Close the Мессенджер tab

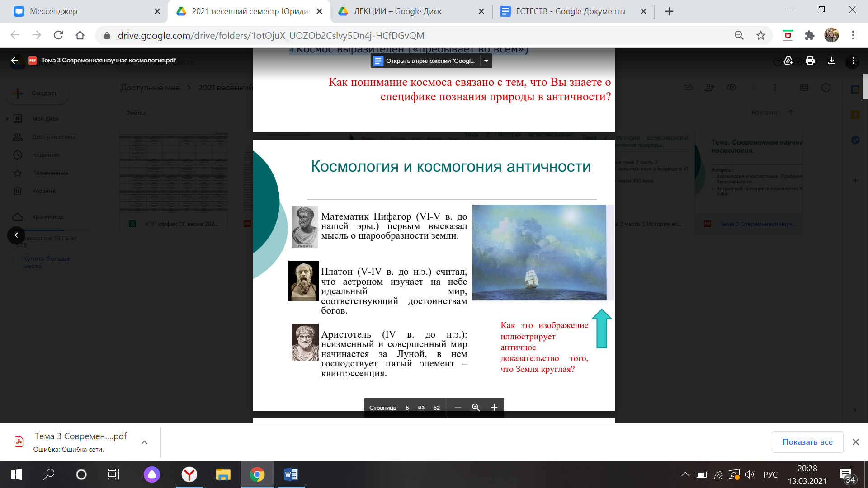tap(157, 11)
